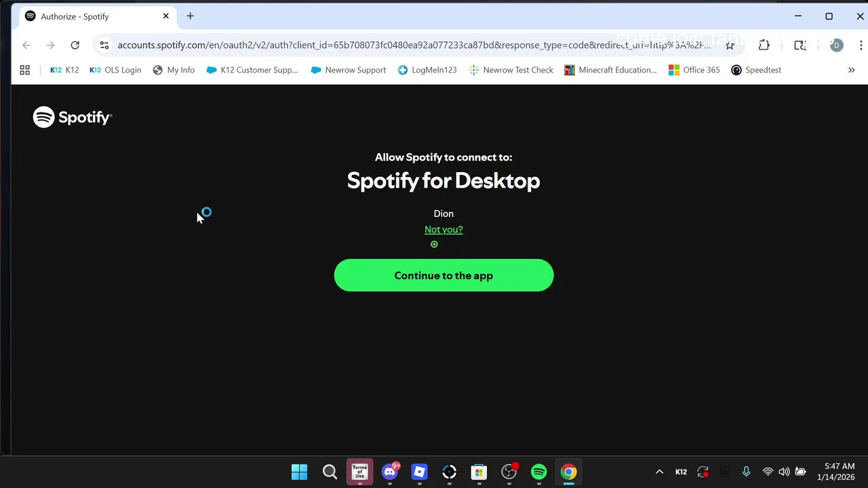The image size is (868, 488).
Task: Maximize the Chrome window
Action: tap(829, 16)
